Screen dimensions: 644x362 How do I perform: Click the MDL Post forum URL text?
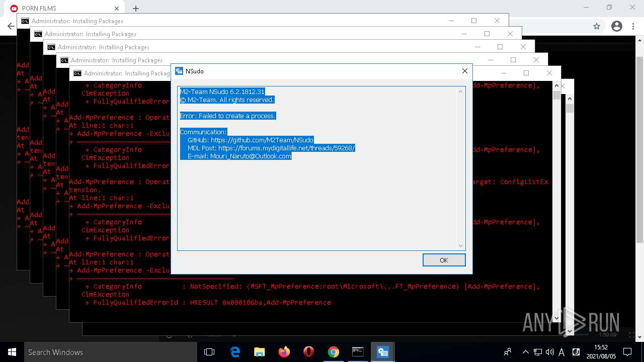287,148
